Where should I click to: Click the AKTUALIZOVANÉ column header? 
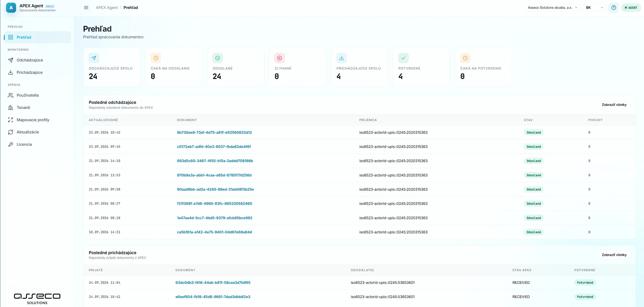(x=103, y=120)
